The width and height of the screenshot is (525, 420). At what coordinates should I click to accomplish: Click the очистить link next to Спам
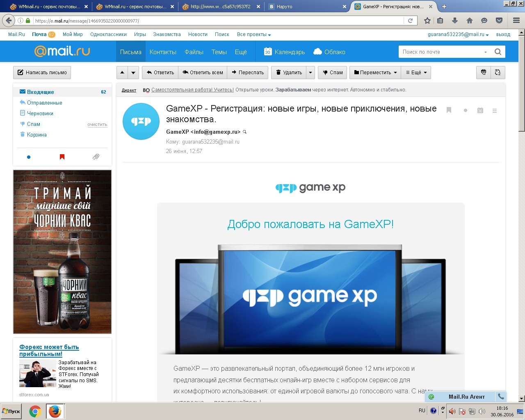tap(97, 124)
